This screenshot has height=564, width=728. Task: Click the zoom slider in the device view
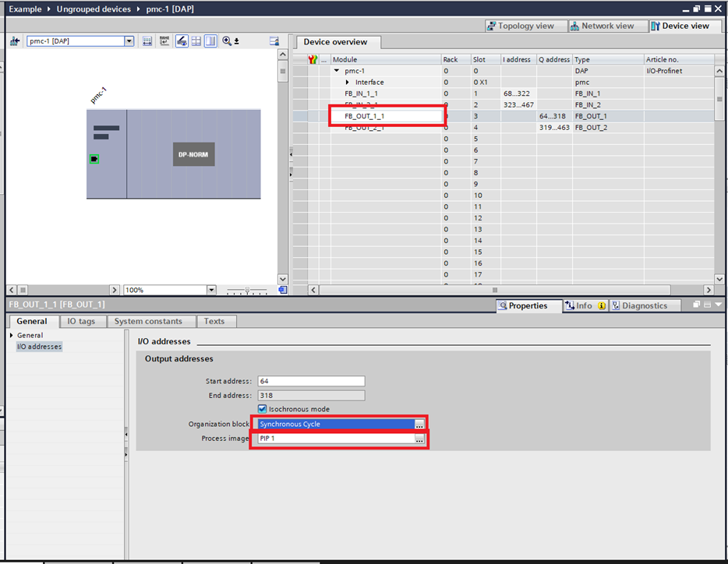(247, 290)
